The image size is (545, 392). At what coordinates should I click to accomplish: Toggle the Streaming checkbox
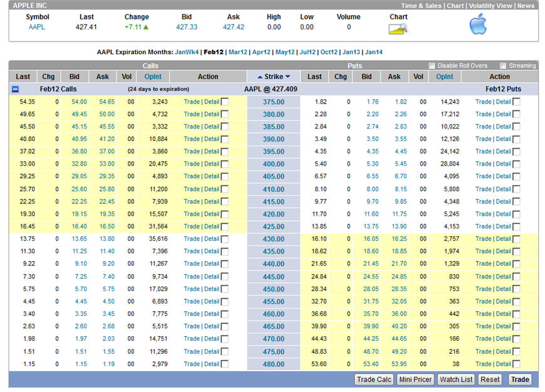pyautogui.click(x=502, y=66)
